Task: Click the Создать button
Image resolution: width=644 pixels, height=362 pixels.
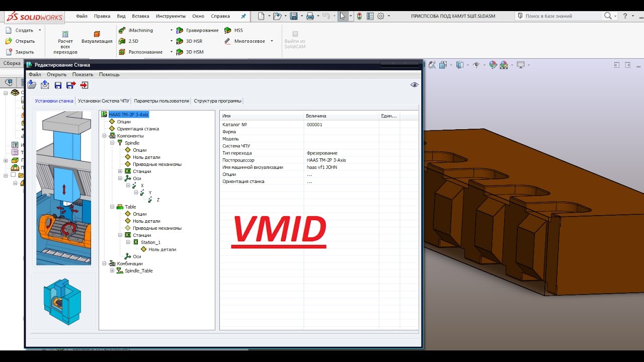Action: (20, 30)
